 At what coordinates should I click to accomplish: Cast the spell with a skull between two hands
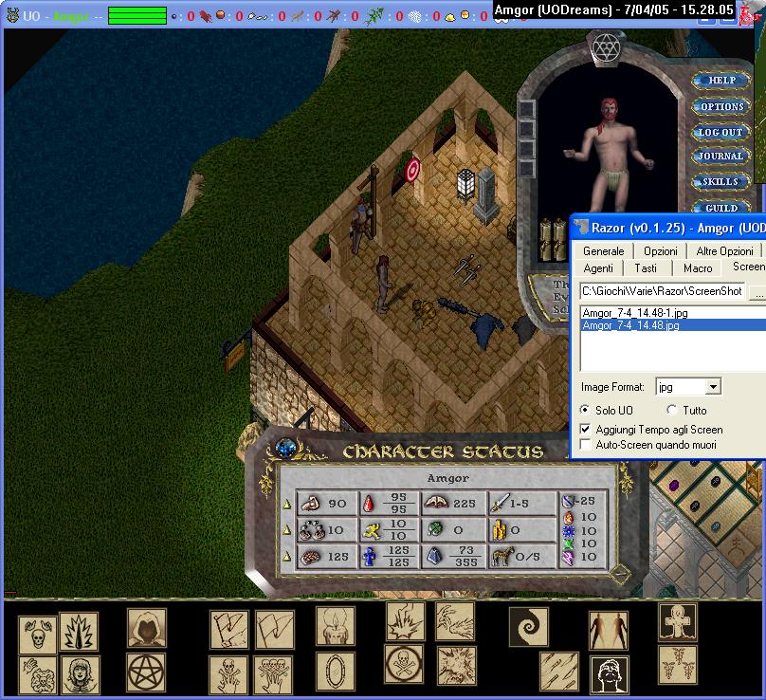coord(38,635)
